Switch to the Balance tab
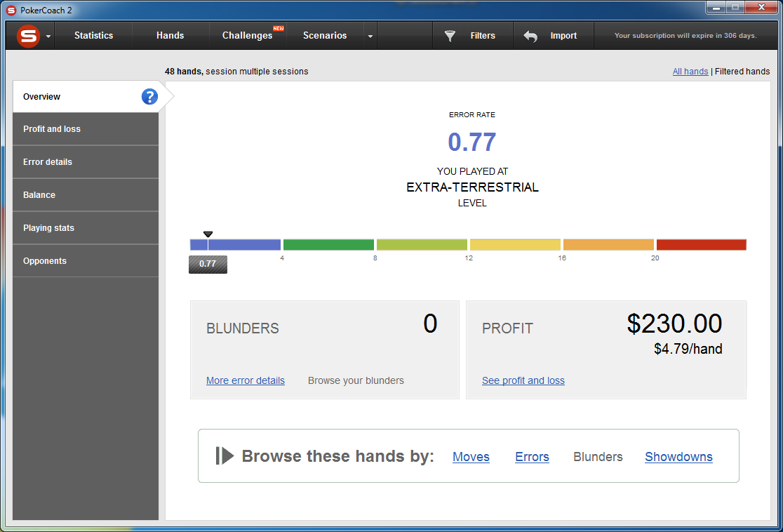Viewport: 783px width, 532px height. click(86, 195)
